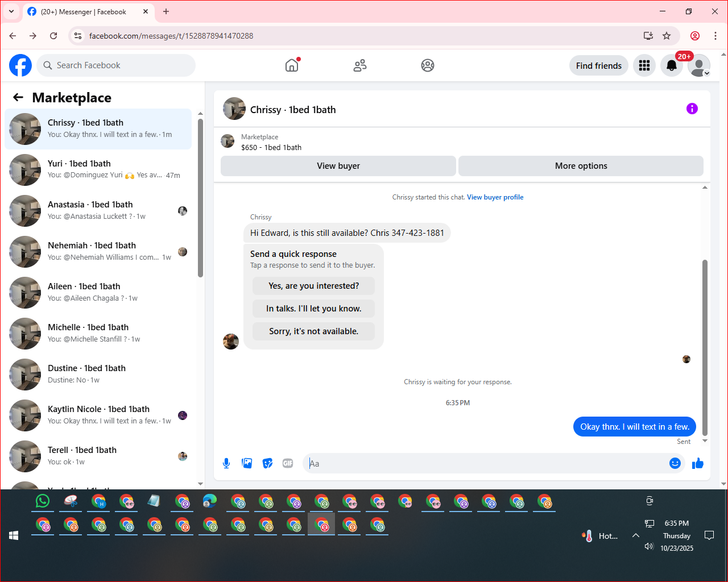Click the address bar URL
Screen dimensions: 728x582
point(171,36)
